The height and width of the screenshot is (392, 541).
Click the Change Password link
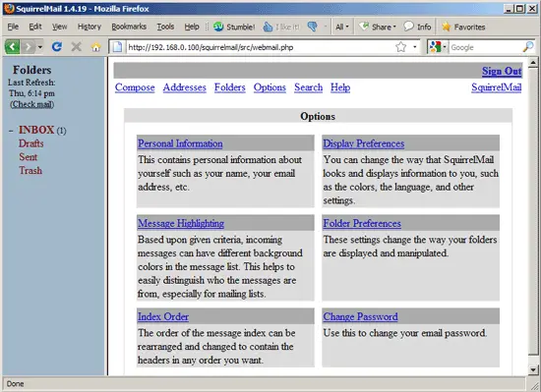[x=360, y=317]
